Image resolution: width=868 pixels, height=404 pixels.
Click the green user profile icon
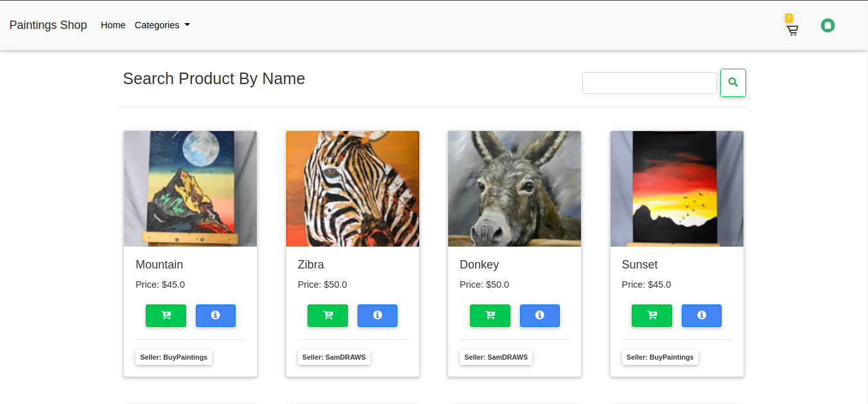click(x=828, y=26)
